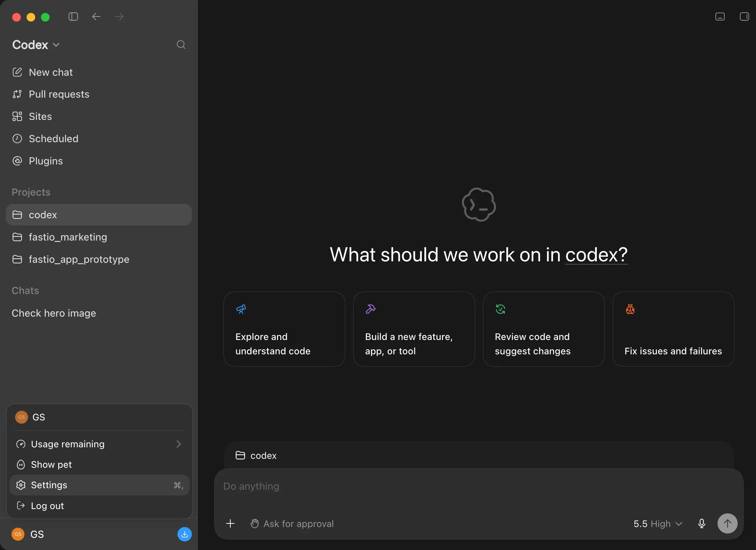Choose Review code and suggest changes card
The image size is (756, 550).
[544, 329]
